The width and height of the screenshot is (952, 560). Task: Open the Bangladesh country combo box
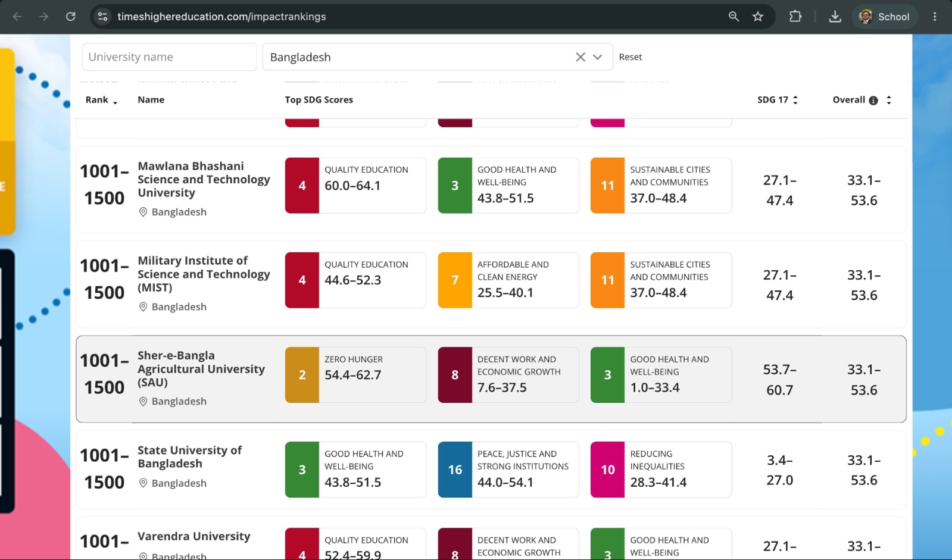[x=438, y=57]
